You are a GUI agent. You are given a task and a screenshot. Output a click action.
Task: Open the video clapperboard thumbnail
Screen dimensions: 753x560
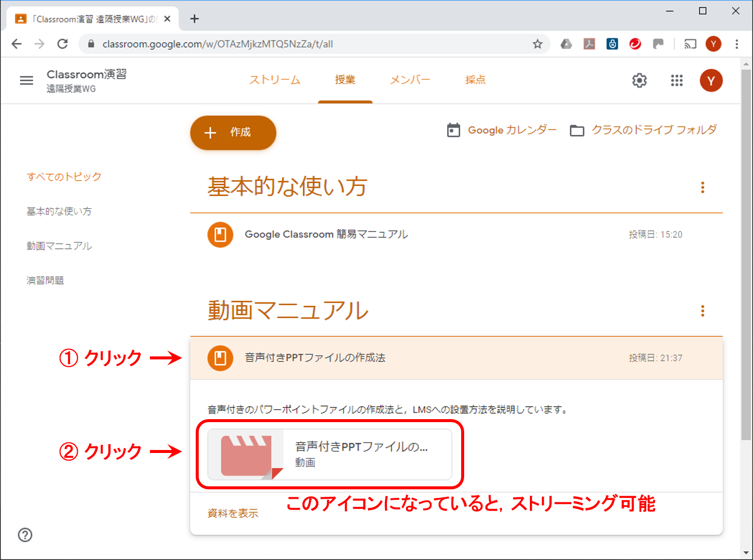click(x=246, y=455)
